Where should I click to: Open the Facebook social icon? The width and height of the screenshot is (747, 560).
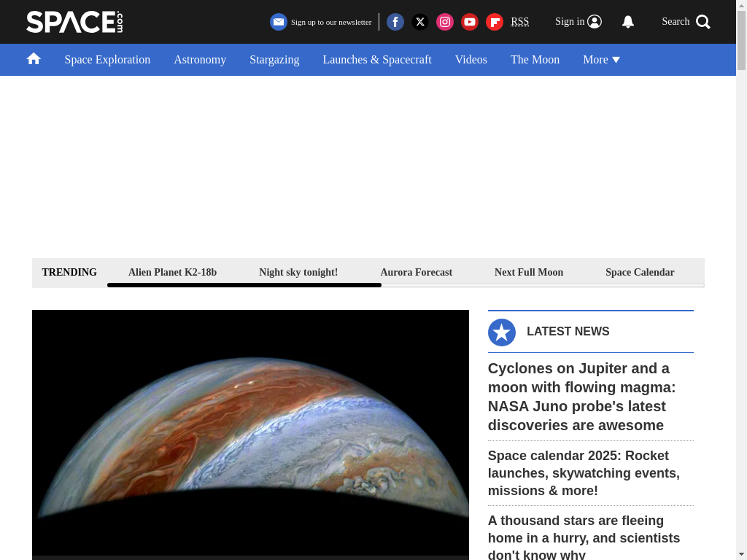click(x=395, y=22)
